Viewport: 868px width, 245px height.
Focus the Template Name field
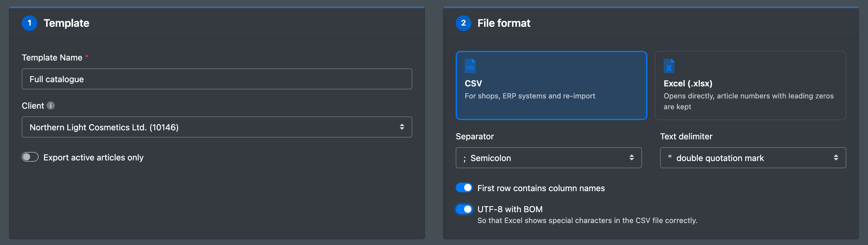217,79
